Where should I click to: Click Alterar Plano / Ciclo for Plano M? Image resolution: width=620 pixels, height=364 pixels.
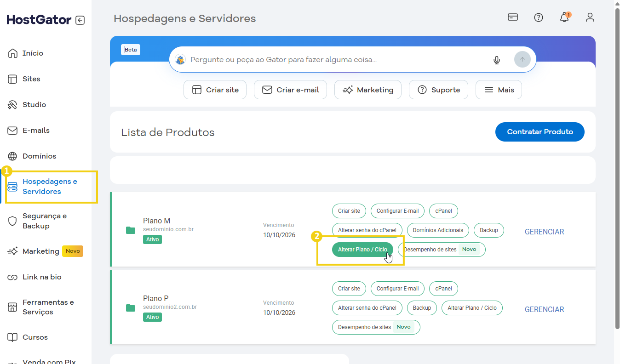click(362, 250)
